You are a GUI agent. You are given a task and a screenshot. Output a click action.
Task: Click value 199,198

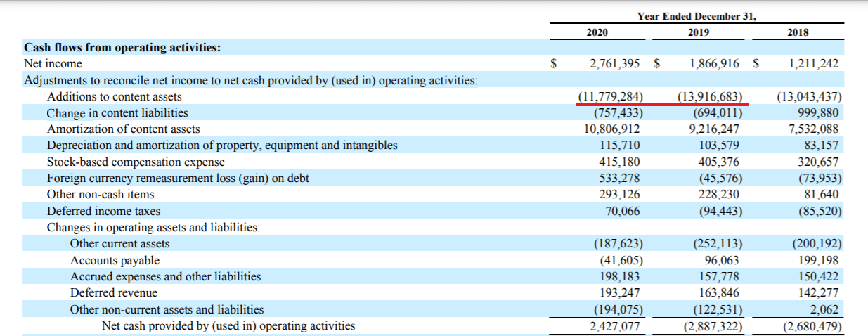point(820,261)
